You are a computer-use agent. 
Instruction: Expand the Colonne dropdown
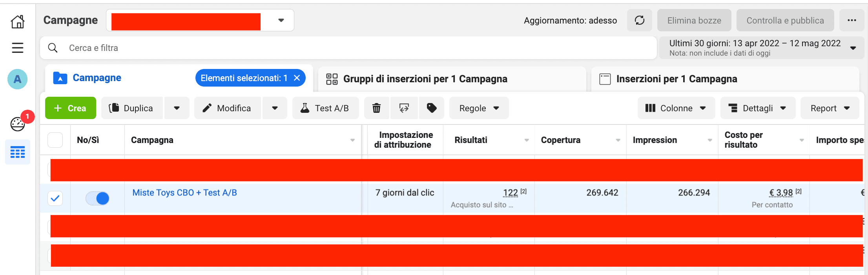(x=676, y=108)
